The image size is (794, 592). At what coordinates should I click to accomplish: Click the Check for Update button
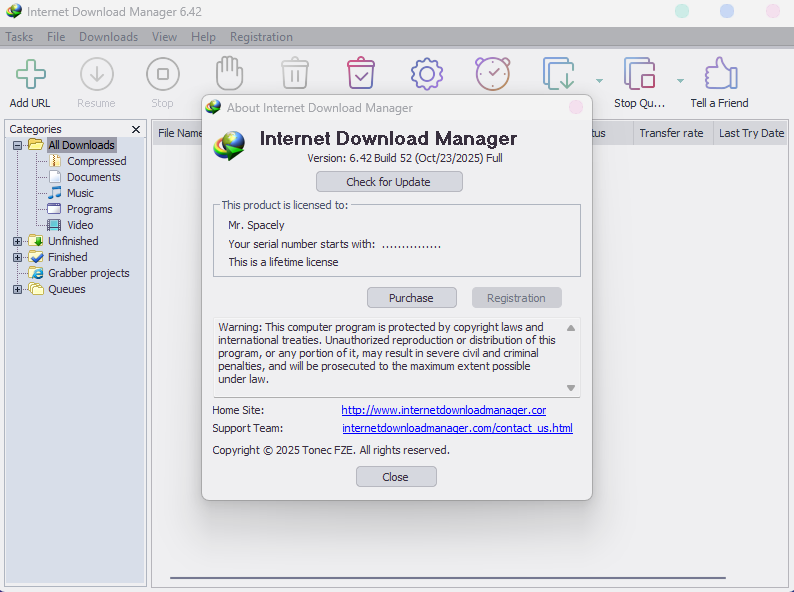coord(389,182)
